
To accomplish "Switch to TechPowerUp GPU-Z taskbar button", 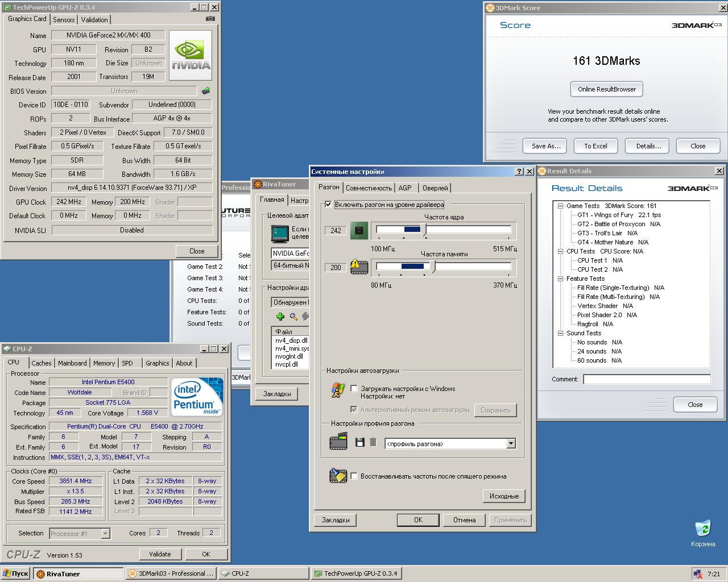I will (357, 573).
